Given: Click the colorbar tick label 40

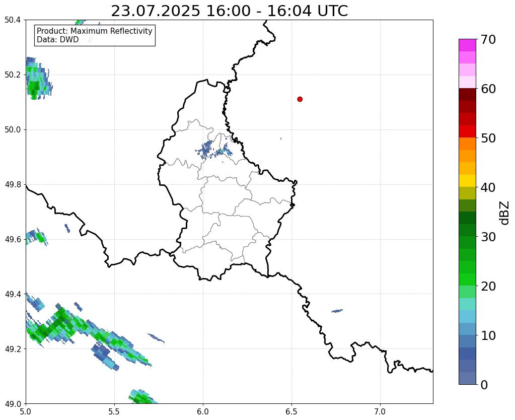Looking at the screenshot, I should click(488, 187).
